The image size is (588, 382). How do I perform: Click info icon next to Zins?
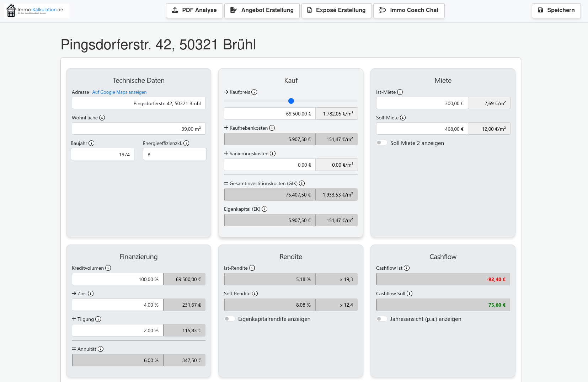coord(91,294)
